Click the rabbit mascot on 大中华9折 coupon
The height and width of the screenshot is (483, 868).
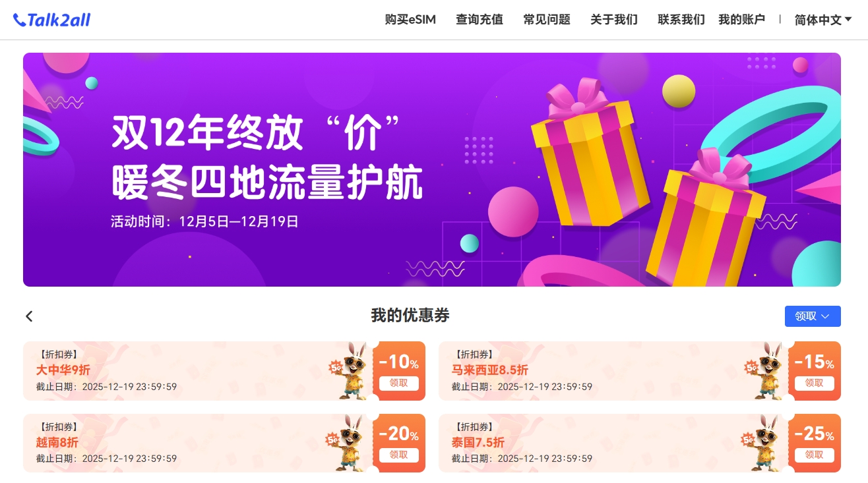click(351, 370)
